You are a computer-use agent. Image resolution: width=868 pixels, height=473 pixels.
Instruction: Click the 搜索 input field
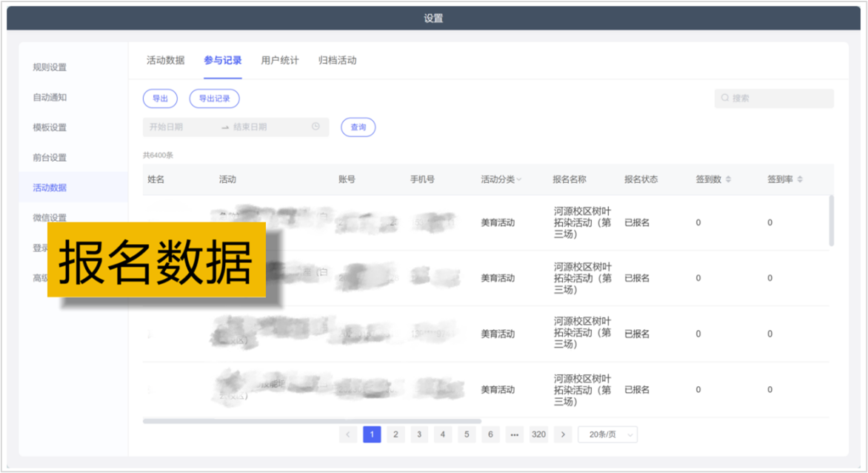[x=774, y=99]
